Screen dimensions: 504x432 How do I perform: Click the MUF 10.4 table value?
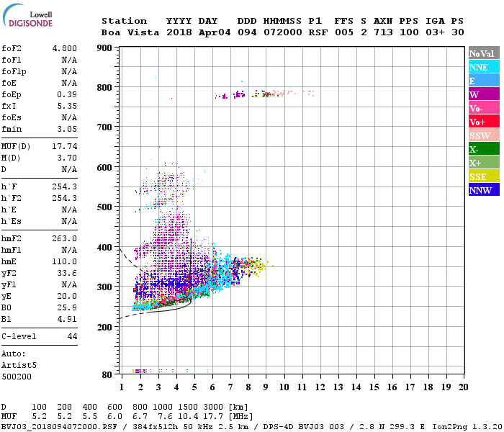tap(188, 417)
